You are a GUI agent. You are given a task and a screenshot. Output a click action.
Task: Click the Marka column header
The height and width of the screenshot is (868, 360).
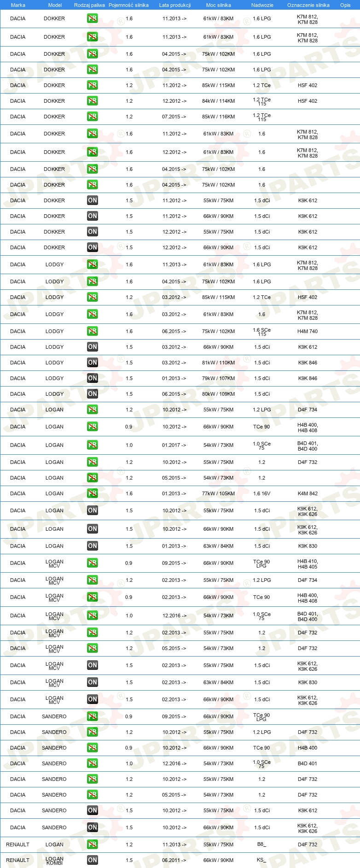18,5
